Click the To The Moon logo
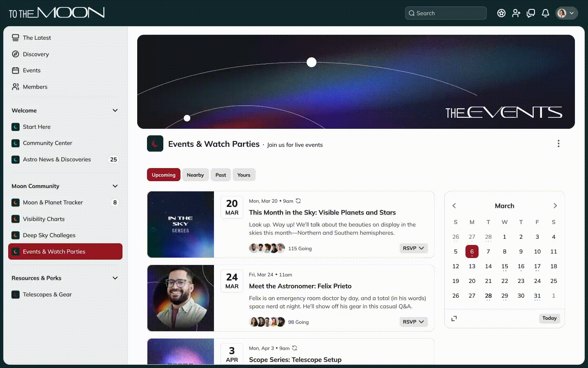Screen dimensions: 588x368 [57, 13]
